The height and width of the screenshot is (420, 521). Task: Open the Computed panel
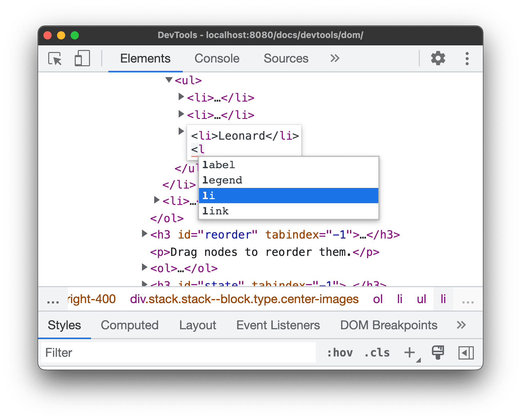coord(129,325)
